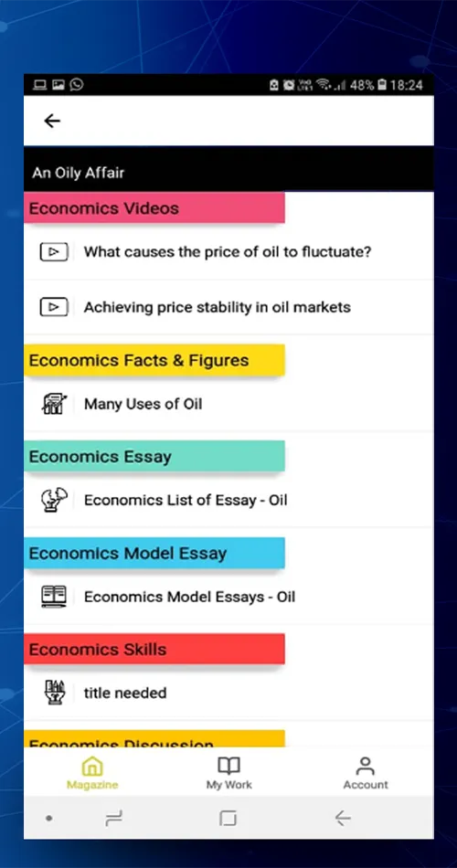Open book icon beside Model Essays - Oil

[x=54, y=597]
